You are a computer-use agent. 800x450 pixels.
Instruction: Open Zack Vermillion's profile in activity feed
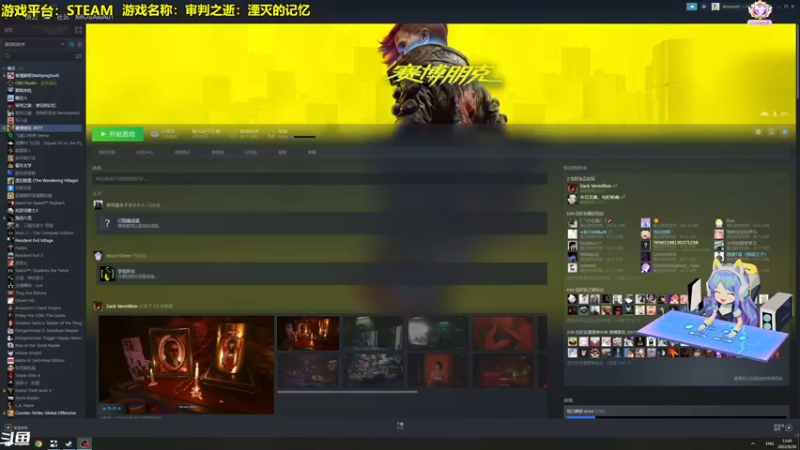click(x=121, y=306)
